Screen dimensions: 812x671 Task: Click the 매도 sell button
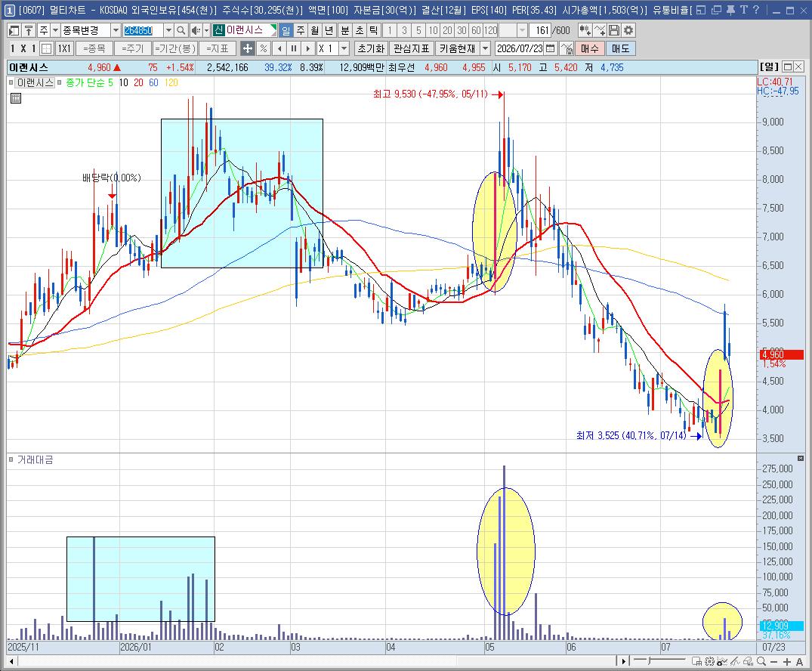[x=620, y=48]
